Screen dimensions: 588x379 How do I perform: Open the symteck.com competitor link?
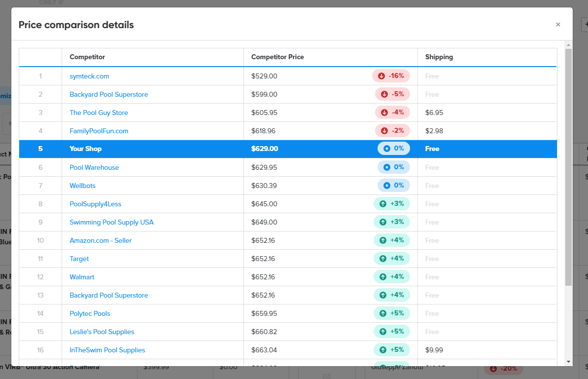coord(89,76)
